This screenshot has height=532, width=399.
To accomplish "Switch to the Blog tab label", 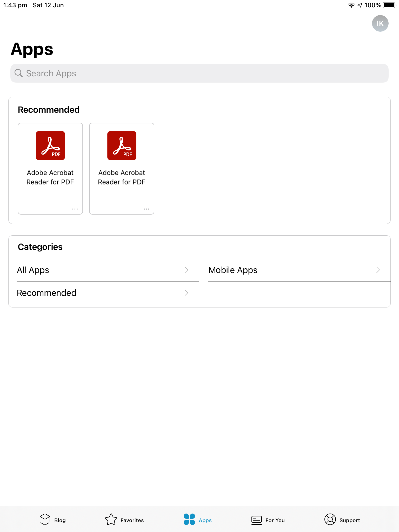I will (x=60, y=520).
